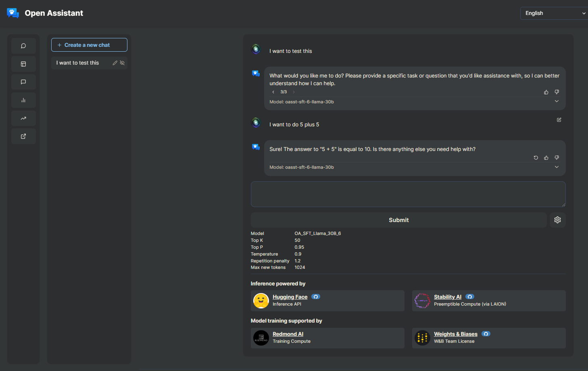Image resolution: width=588 pixels, height=371 pixels.
Task: Thumbs down the 5 plus 5 answer
Action: 557,157
